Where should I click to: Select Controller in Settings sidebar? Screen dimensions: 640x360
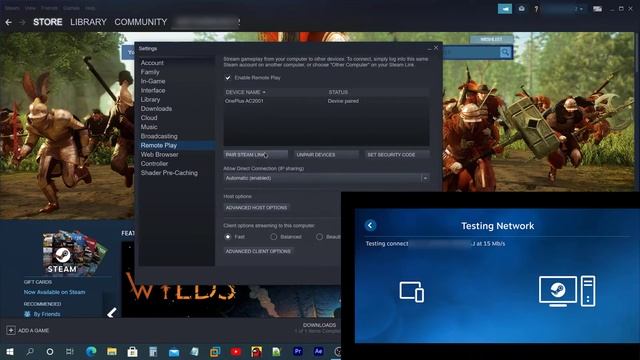pos(154,163)
